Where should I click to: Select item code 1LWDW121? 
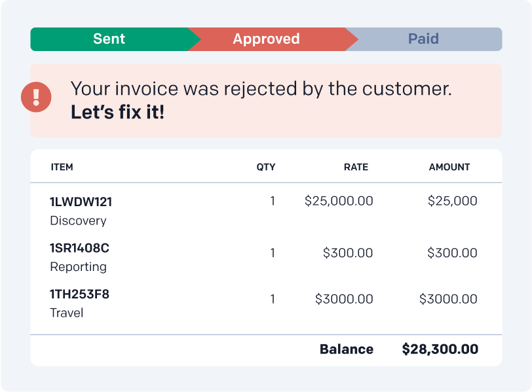click(81, 202)
